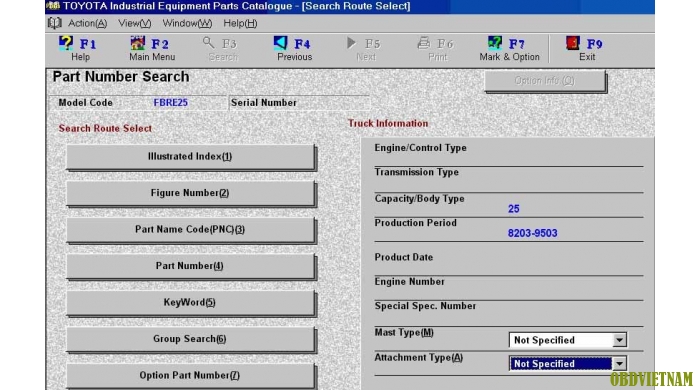Choose Figure Number(2) search route
This screenshot has height=390, width=700.
(191, 193)
